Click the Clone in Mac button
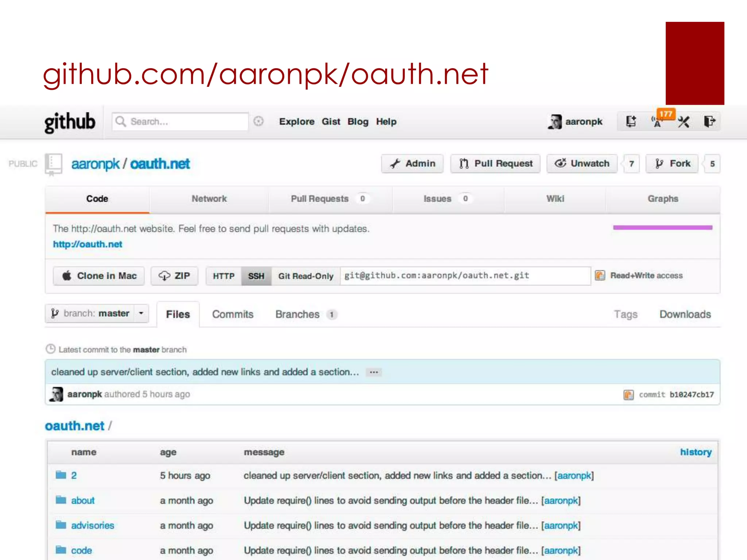 pyautogui.click(x=98, y=276)
